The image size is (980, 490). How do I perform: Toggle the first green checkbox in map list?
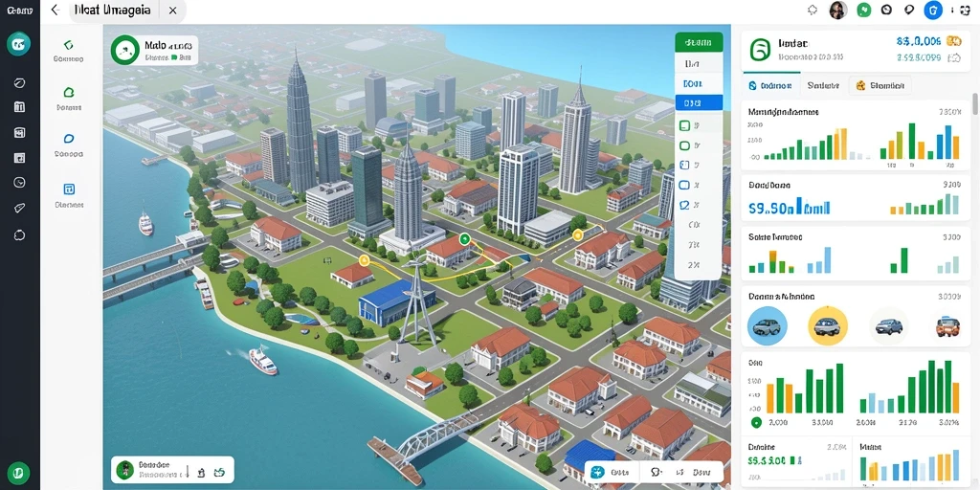[684, 125]
